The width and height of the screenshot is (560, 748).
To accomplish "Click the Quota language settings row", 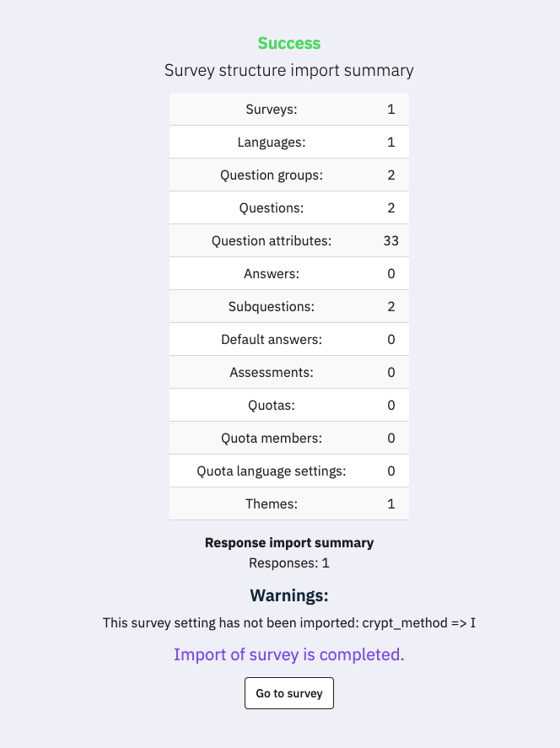I will pyautogui.click(x=289, y=471).
